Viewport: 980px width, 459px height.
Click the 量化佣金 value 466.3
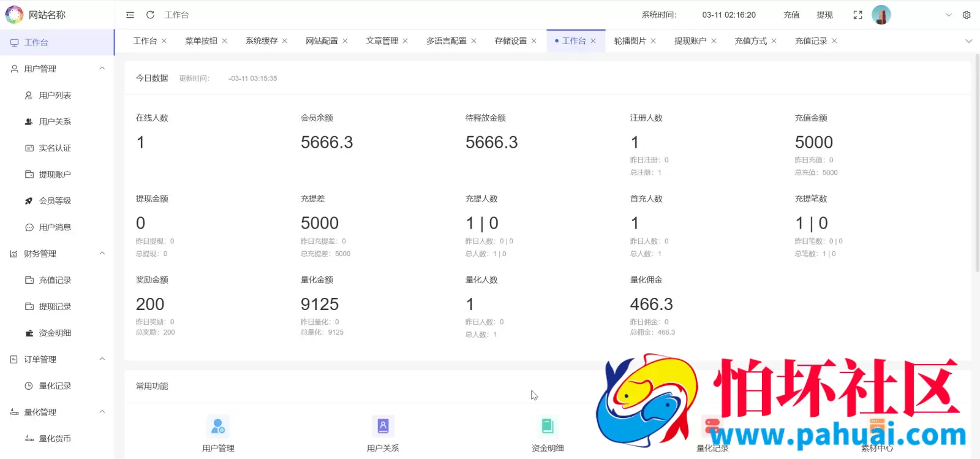click(x=651, y=304)
